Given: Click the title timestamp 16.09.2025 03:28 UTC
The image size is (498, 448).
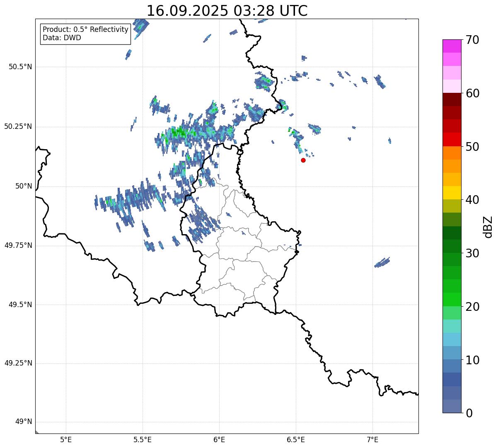Looking at the screenshot, I should [x=227, y=11].
